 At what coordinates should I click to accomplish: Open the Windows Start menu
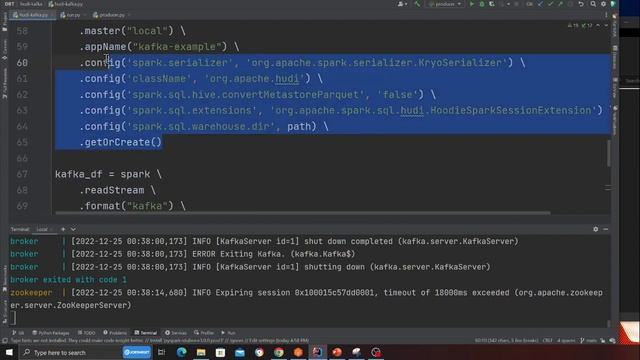point(9,352)
